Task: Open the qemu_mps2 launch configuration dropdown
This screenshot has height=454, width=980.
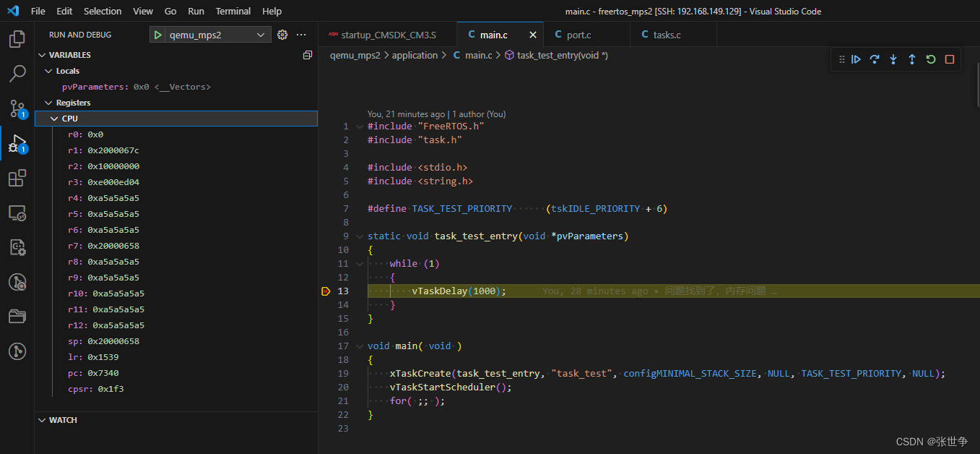Action: pos(219,35)
